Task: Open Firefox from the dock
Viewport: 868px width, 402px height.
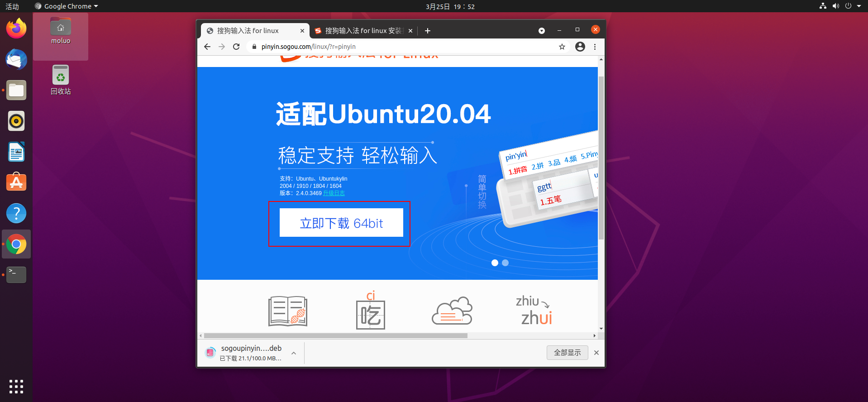Action: point(16,29)
